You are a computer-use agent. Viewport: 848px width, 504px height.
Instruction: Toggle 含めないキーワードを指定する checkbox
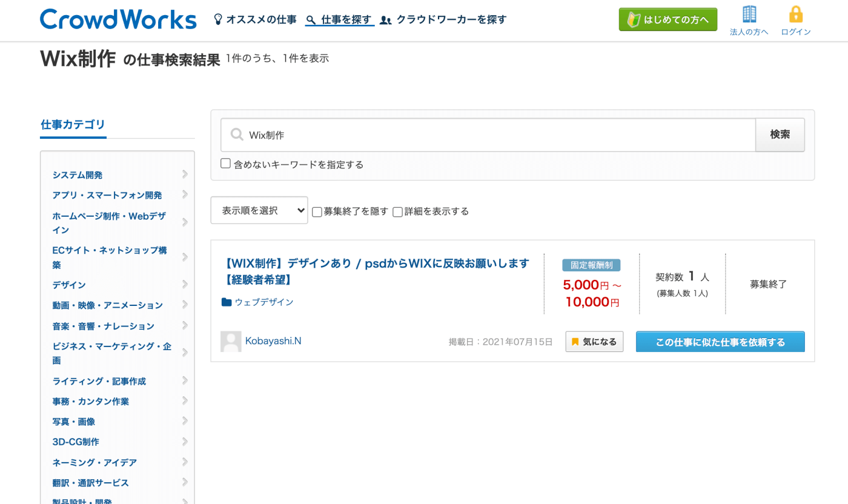click(225, 164)
